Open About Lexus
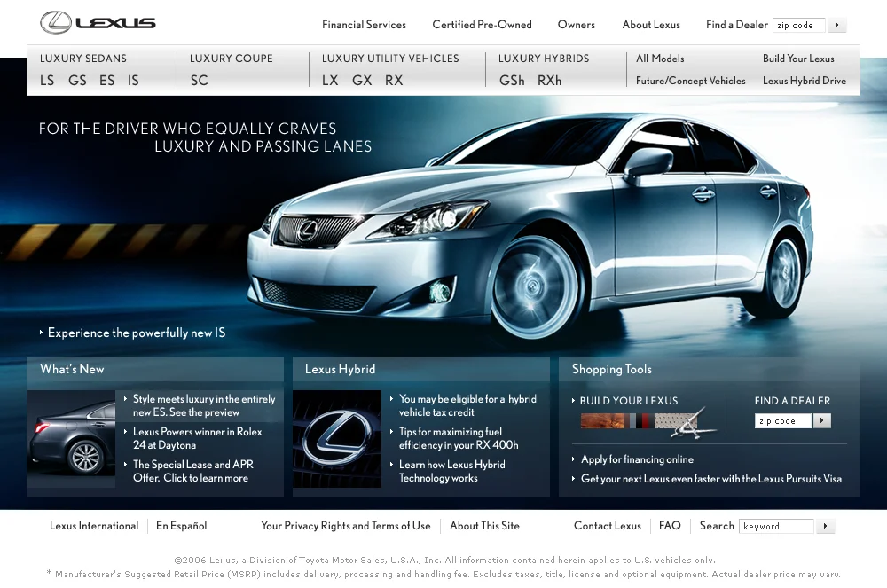The width and height of the screenshot is (887, 588). point(651,25)
